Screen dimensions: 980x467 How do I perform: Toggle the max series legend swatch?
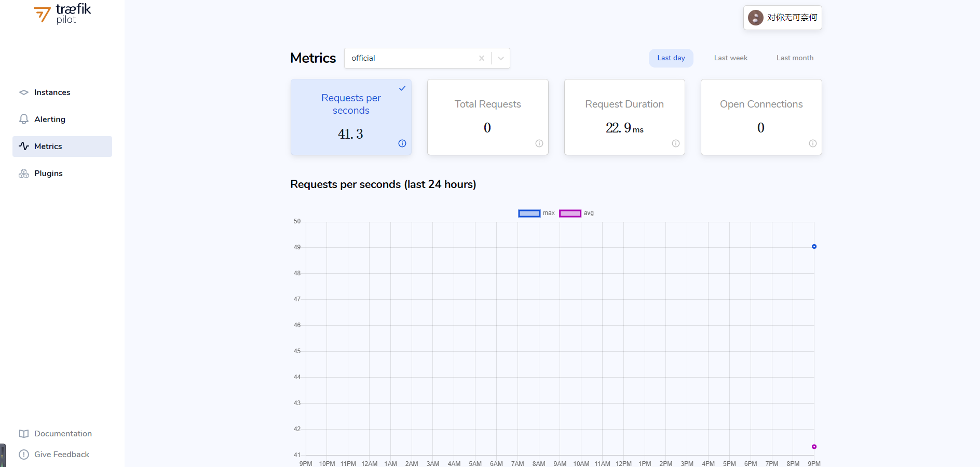529,214
